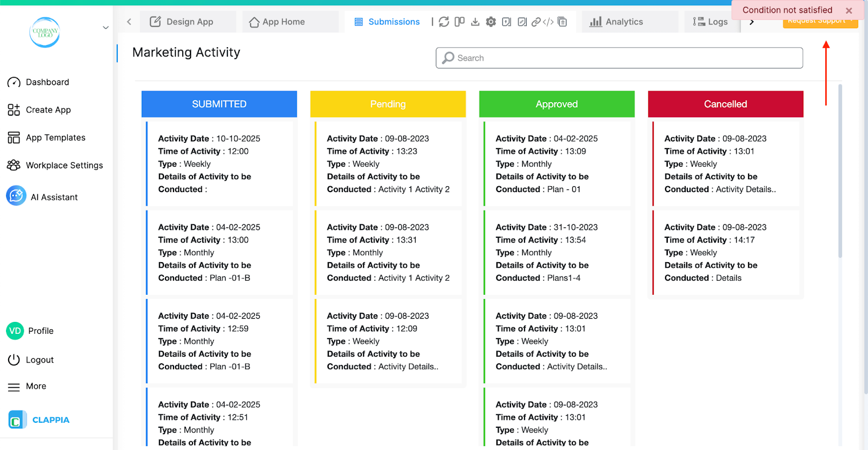Click the Cancelled column header
Screen dimensions: 868x450
(725, 104)
